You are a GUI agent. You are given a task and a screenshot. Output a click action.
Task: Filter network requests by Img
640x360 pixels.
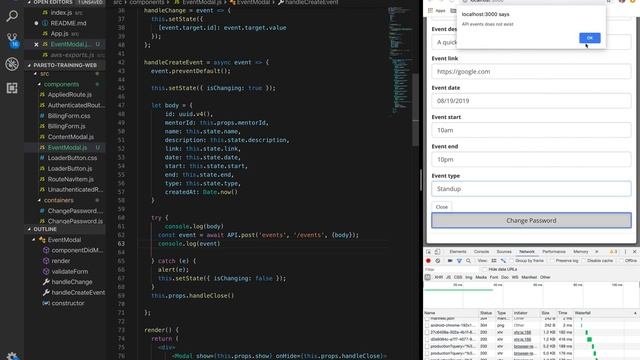pyautogui.click(x=469, y=277)
